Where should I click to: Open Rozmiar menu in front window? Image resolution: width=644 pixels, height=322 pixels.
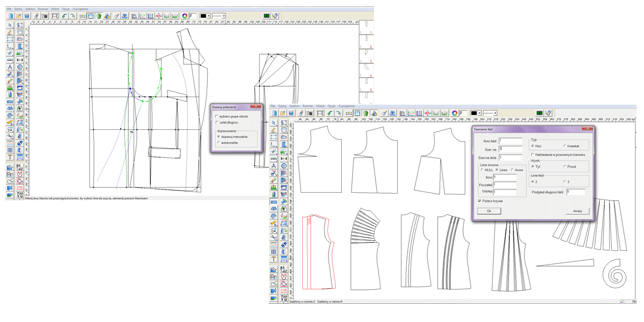(x=308, y=106)
